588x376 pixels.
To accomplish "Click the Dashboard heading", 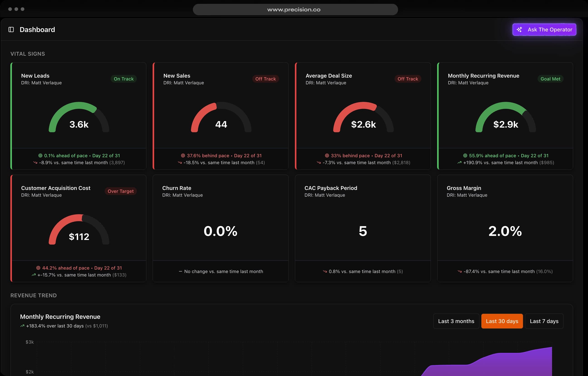I will (37, 29).
